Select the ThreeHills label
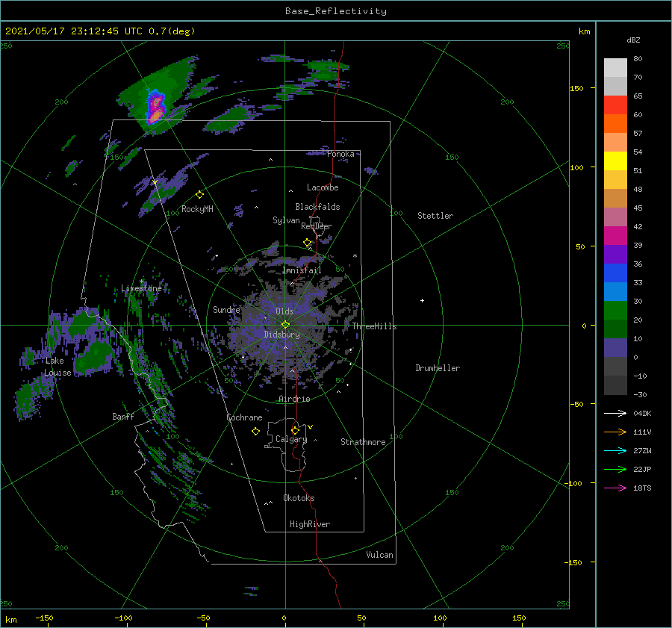Image resolution: width=672 pixels, height=628 pixels. coord(374,326)
